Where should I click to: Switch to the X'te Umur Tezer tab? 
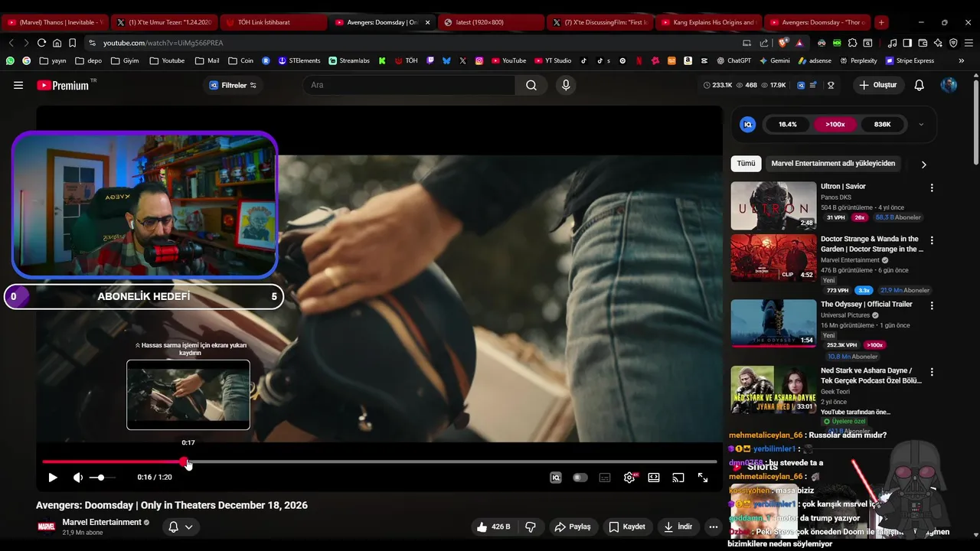(x=164, y=22)
